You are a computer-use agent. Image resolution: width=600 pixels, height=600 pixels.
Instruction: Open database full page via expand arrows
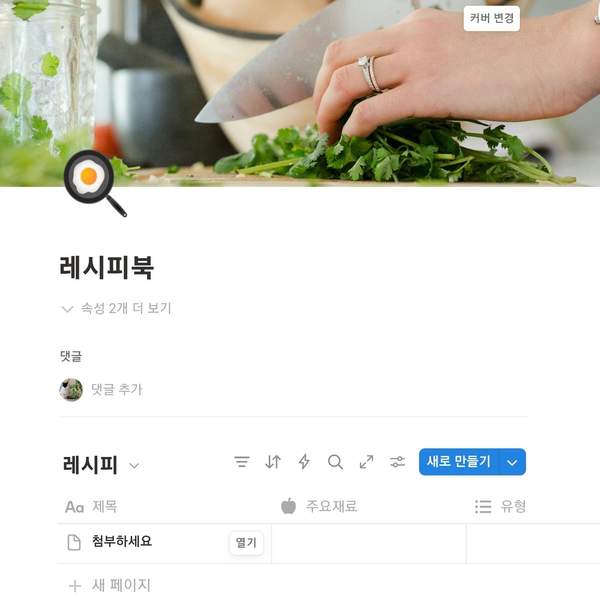click(x=367, y=462)
